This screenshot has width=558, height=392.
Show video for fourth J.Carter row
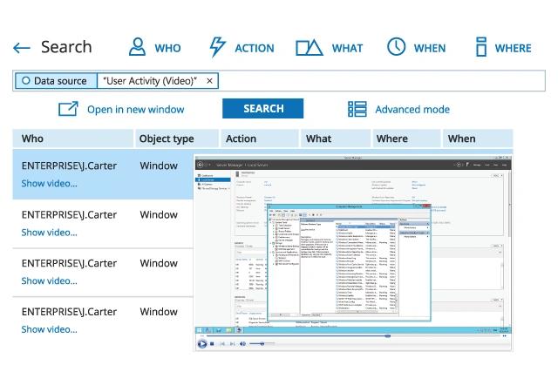[49, 330]
